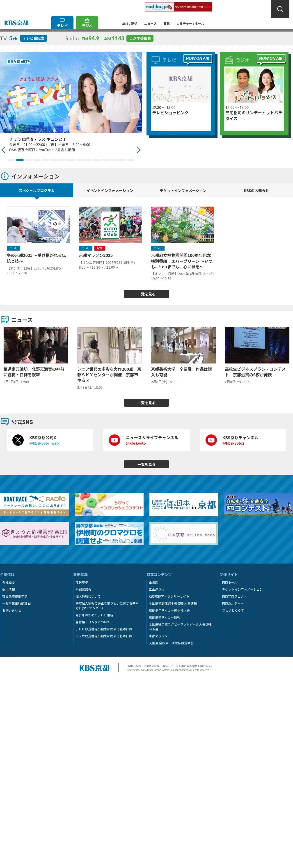Open the 天気 menu item
This screenshot has width=293, height=868.
pos(167,24)
